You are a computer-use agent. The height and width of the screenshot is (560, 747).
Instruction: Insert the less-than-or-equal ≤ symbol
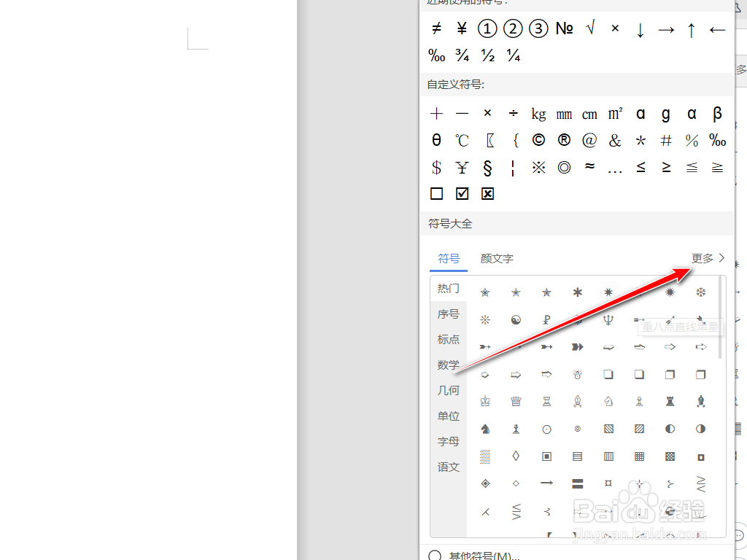640,167
